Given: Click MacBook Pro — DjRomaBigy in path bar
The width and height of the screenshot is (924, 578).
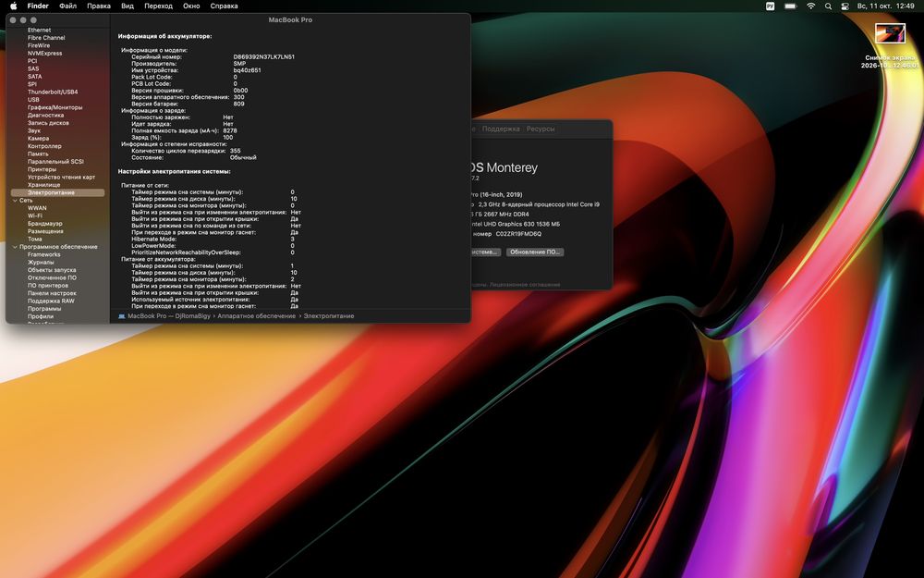Looking at the screenshot, I should coord(169,316).
